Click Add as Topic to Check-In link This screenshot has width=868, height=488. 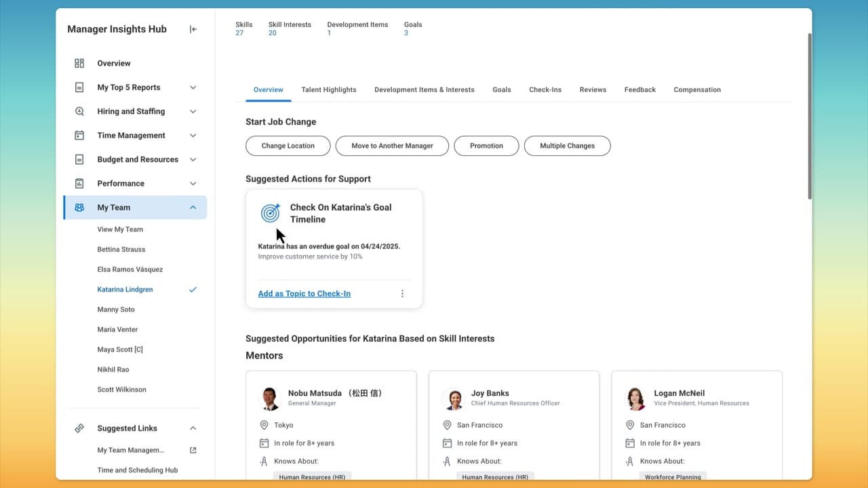(304, 293)
